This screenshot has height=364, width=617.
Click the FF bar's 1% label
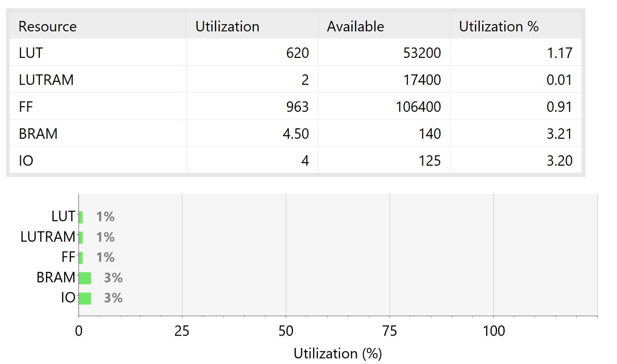pos(105,257)
